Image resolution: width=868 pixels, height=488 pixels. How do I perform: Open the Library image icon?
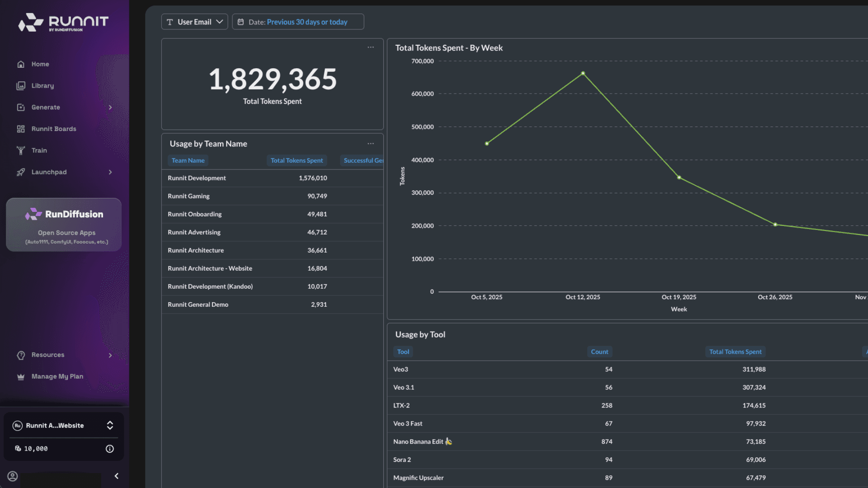21,86
